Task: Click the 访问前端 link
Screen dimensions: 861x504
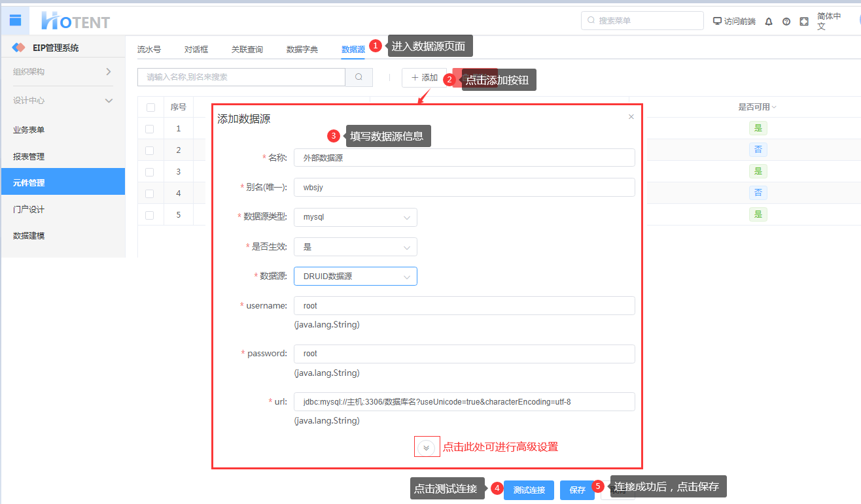Action: click(739, 21)
